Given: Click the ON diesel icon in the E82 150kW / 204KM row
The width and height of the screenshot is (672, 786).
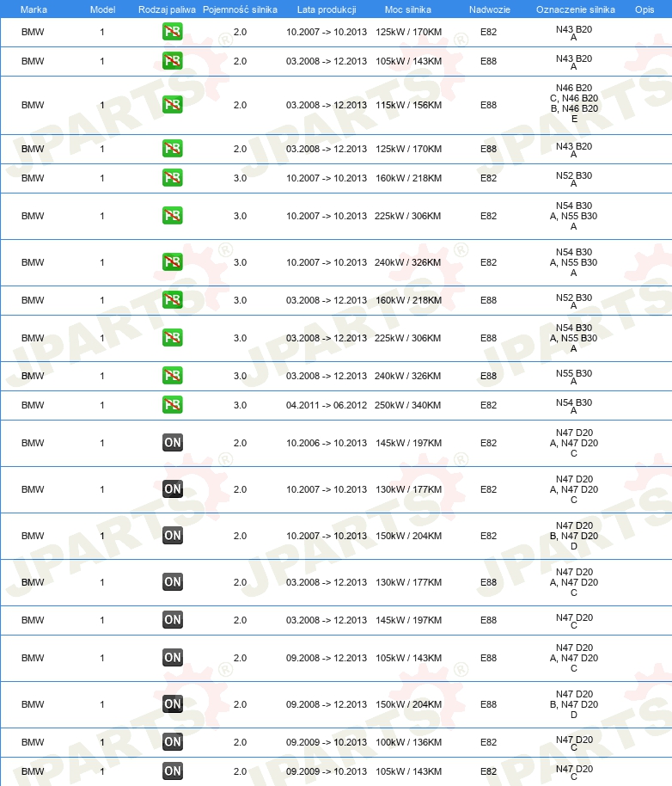Looking at the screenshot, I should [x=172, y=536].
